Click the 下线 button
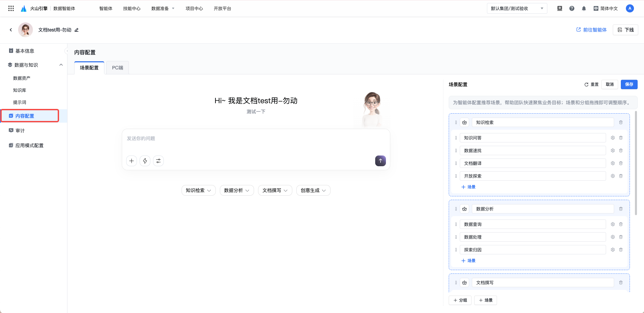Screen dimensions: 644x313 click(626, 30)
